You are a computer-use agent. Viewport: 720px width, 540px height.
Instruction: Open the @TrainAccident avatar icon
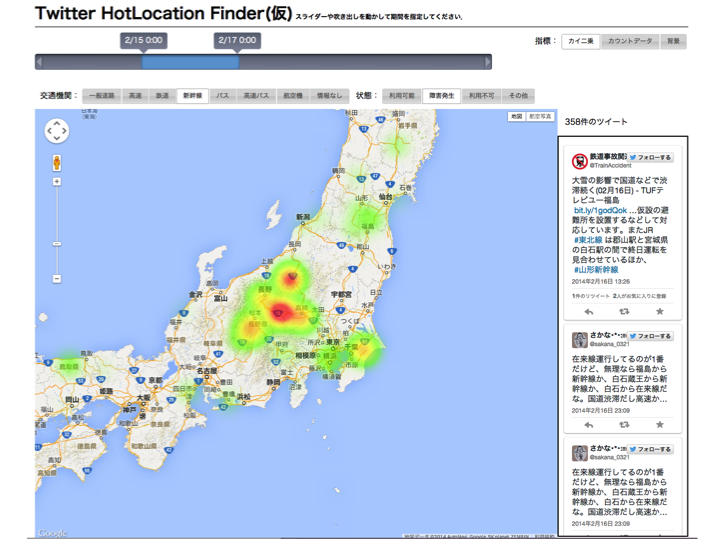point(580,161)
